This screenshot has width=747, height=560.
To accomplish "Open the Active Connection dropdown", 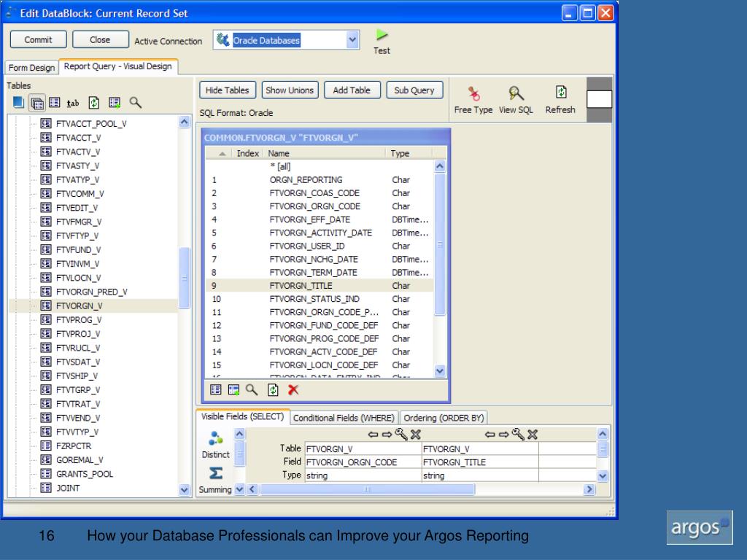I will point(352,40).
